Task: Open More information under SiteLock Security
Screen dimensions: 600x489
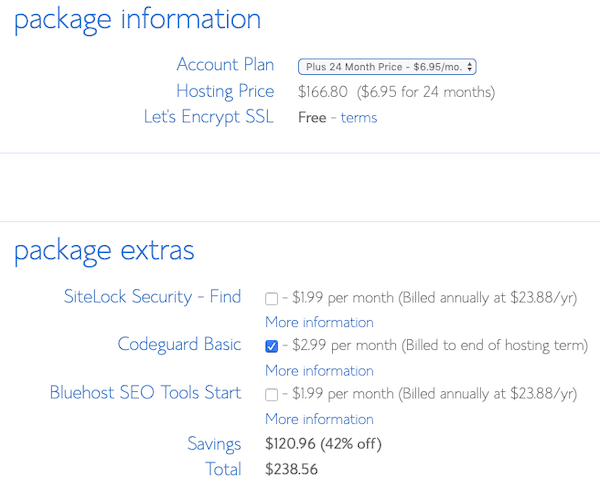Action: pyautogui.click(x=320, y=322)
